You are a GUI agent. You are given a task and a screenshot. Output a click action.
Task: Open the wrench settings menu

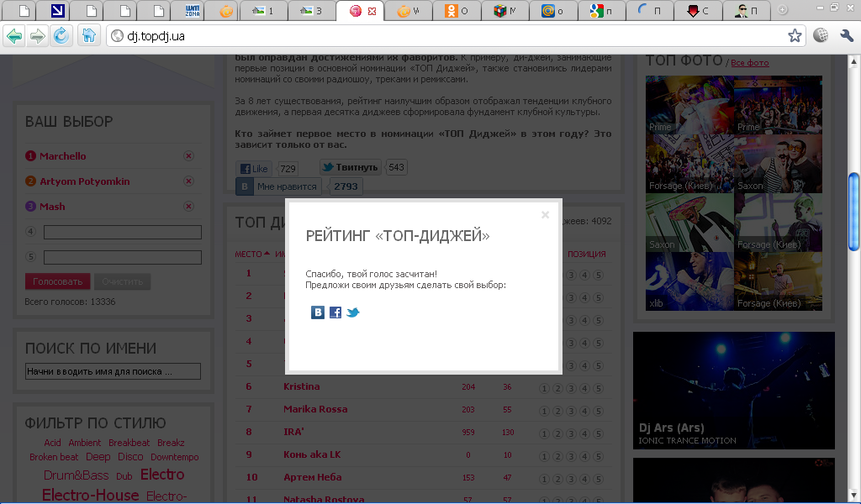(x=846, y=35)
